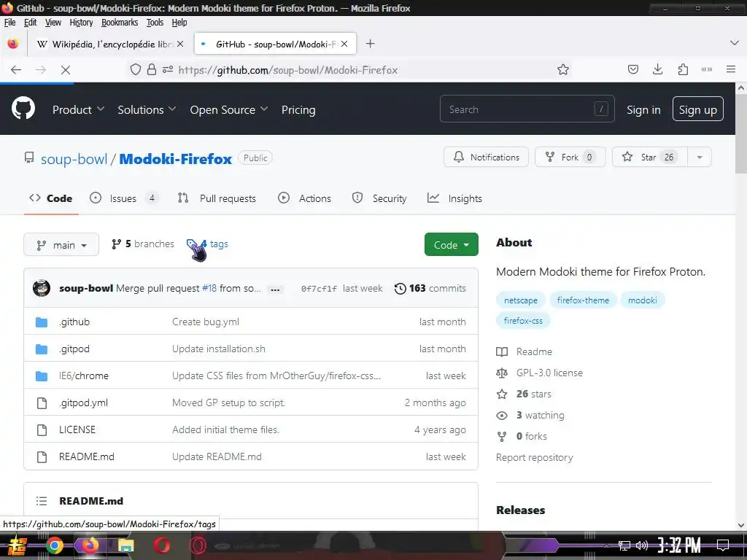Viewport: 747px width, 560px height.
Task: Open the green Code dropdown button
Action: (x=451, y=245)
